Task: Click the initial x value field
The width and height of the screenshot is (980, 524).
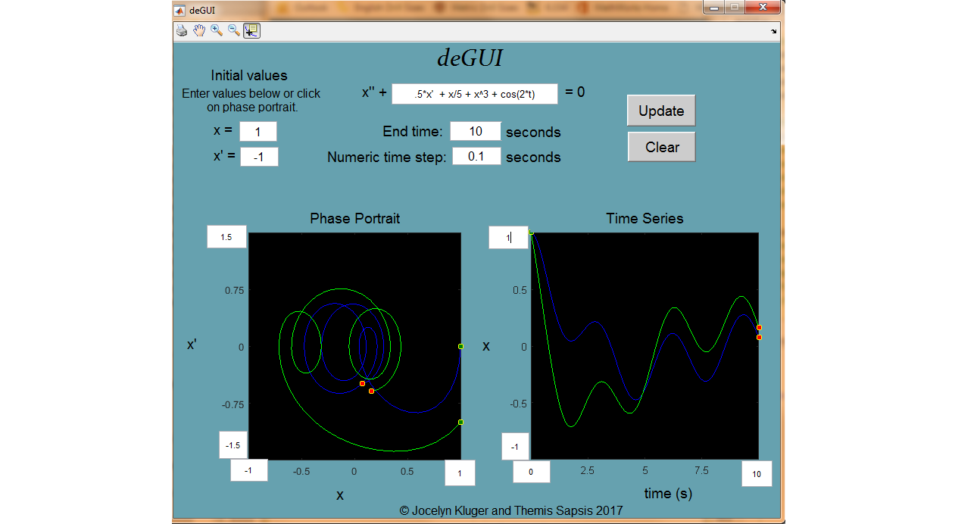Action: [258, 132]
